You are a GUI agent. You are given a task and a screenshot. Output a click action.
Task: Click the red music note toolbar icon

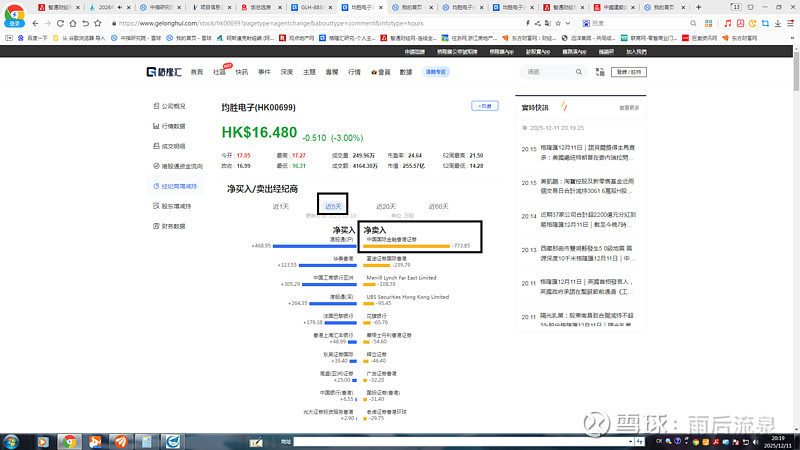click(x=728, y=23)
